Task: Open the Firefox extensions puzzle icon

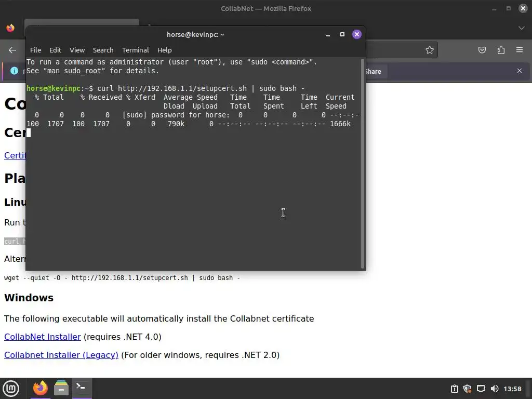Action: pyautogui.click(x=501, y=50)
